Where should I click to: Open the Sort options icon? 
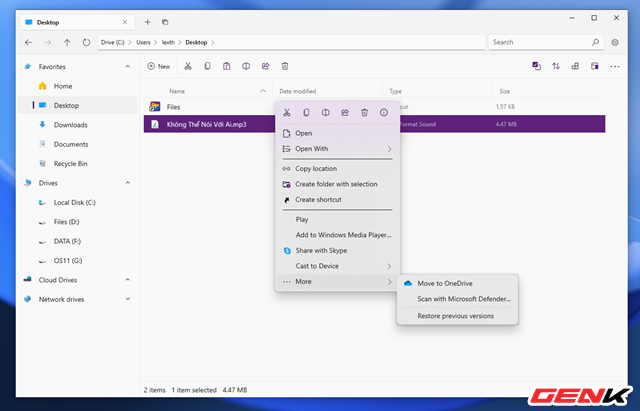[556, 66]
